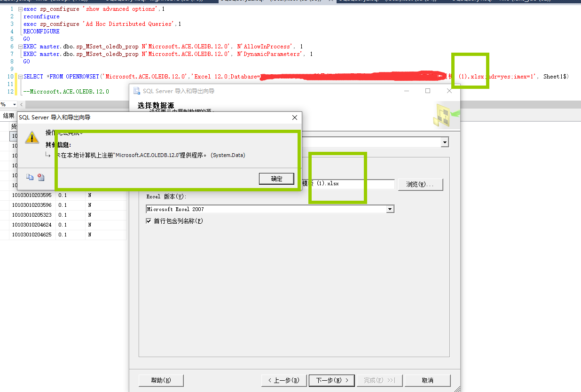The width and height of the screenshot is (581, 392).
Task: Cancel the wizard with 取消
Action: (x=428, y=380)
